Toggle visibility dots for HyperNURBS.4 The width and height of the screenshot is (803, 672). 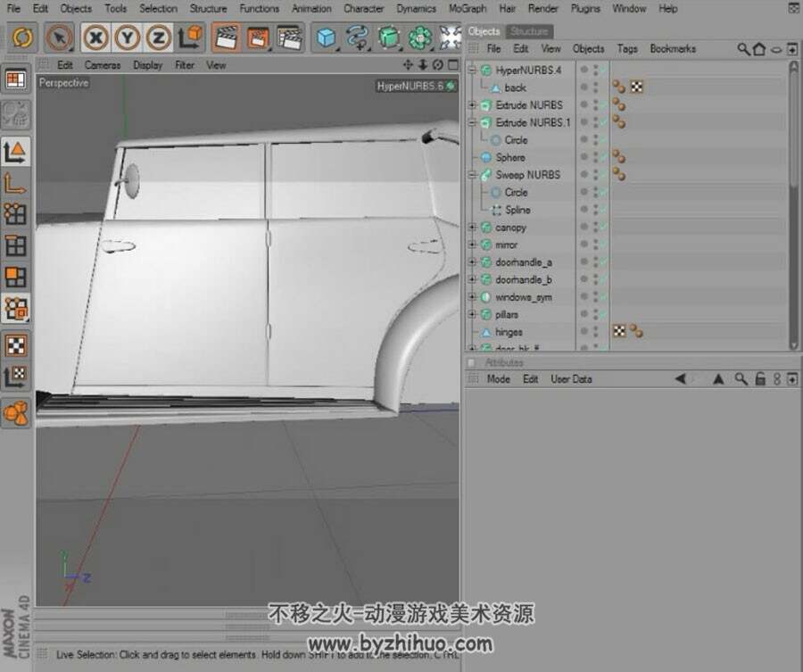(596, 71)
